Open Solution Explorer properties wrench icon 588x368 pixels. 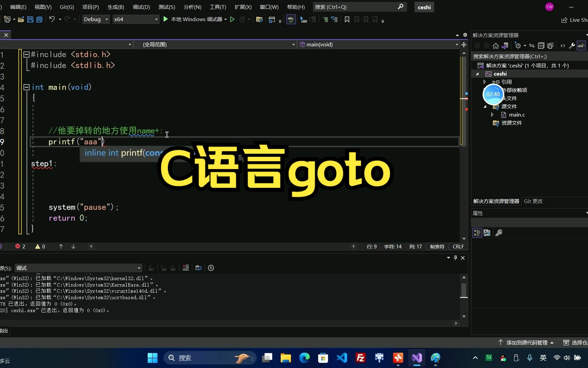pos(572,46)
